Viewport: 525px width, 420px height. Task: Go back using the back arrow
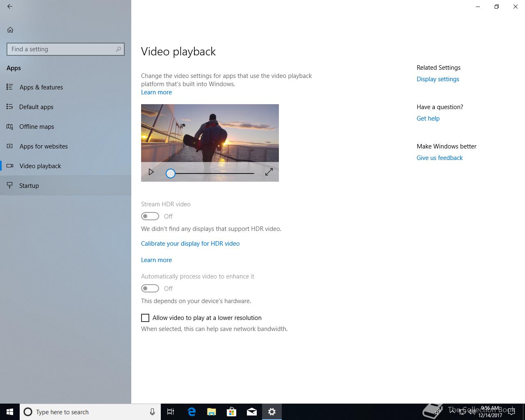[10, 7]
